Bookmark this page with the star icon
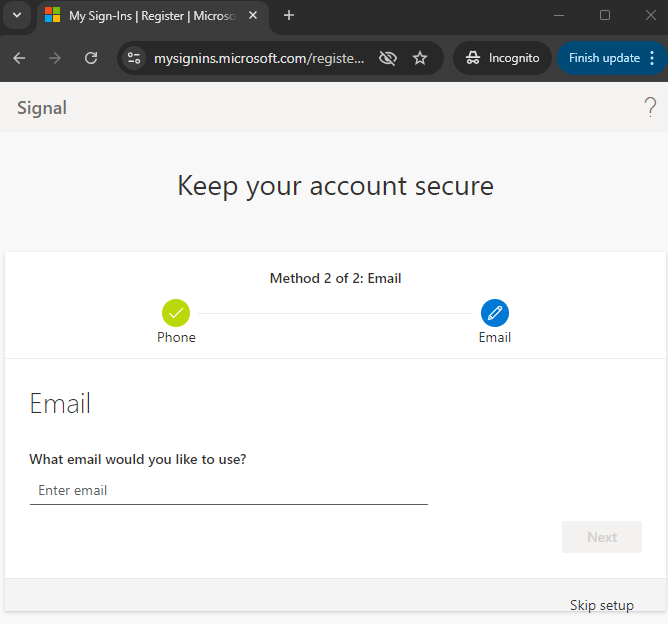668x624 pixels. 420,58
